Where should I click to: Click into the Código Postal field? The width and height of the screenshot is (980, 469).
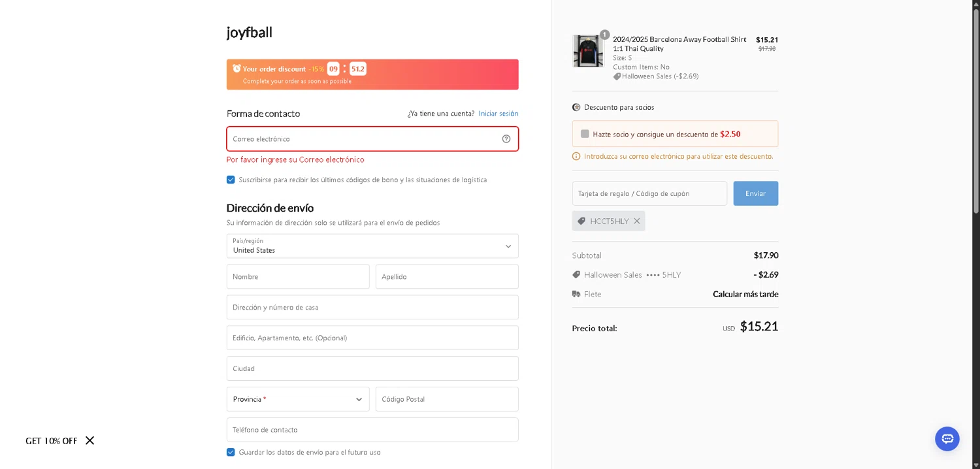point(447,399)
